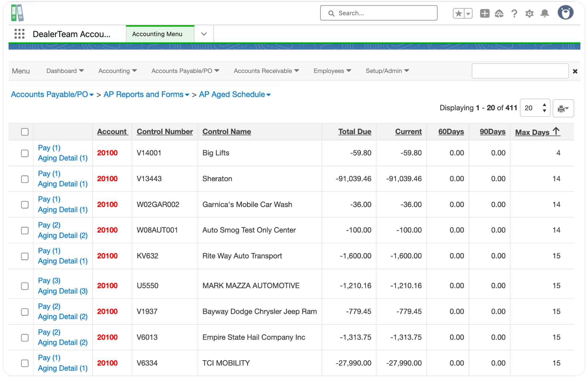Click Total Due value -27,990.00
The image size is (588, 379).
[353, 363]
